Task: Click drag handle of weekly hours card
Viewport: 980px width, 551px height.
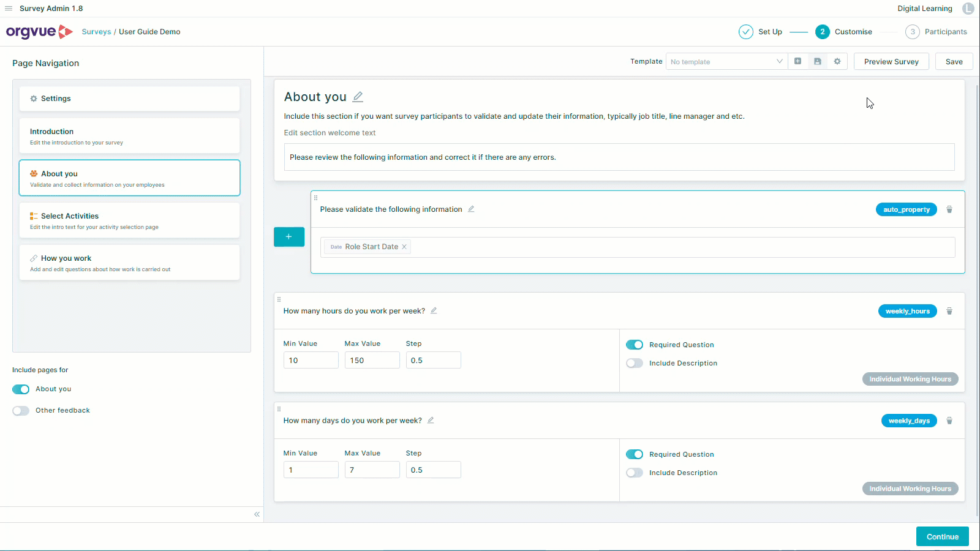Action: pos(279,299)
